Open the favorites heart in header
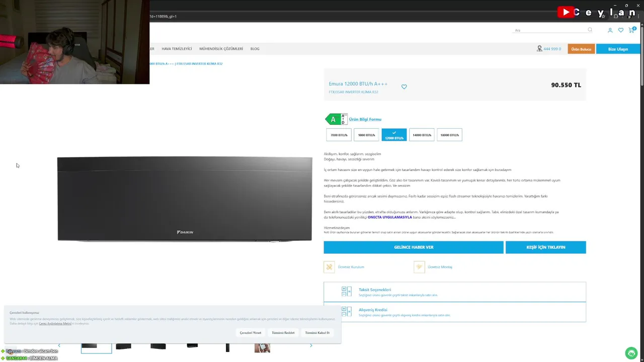The image size is (644, 362). coord(621,30)
